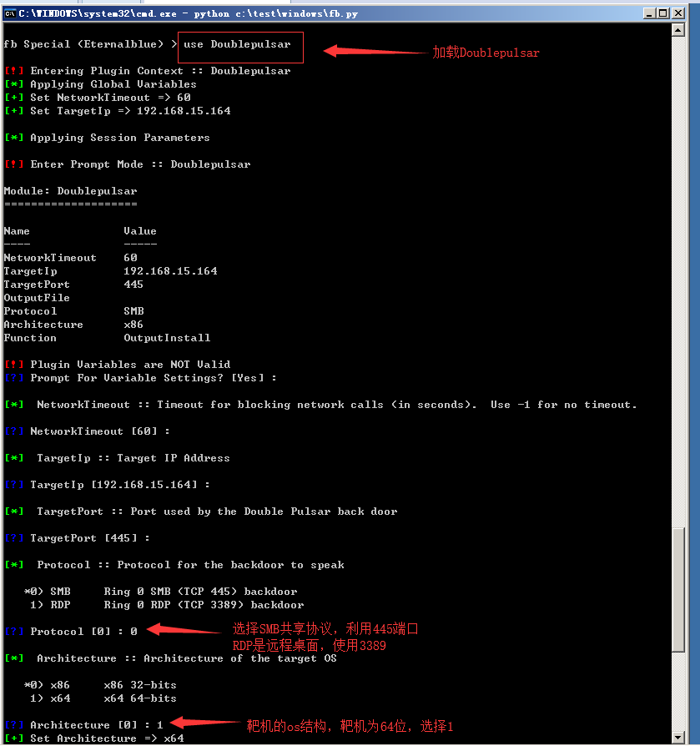Image resolution: width=700 pixels, height=746 pixels.
Task: Click the scrollbar up arrow
Action: coord(678,30)
